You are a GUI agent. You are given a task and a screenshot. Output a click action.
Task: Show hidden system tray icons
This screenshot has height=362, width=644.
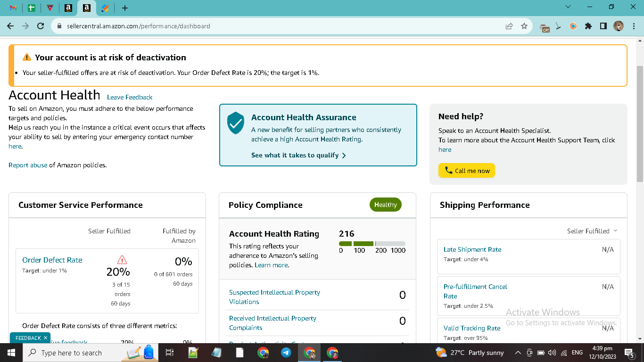(x=518, y=353)
